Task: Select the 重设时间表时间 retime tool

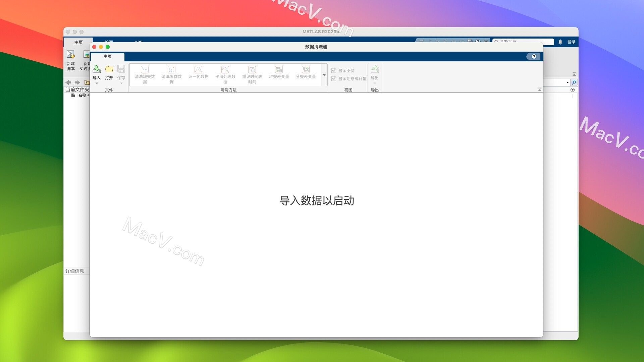Action: (252, 74)
